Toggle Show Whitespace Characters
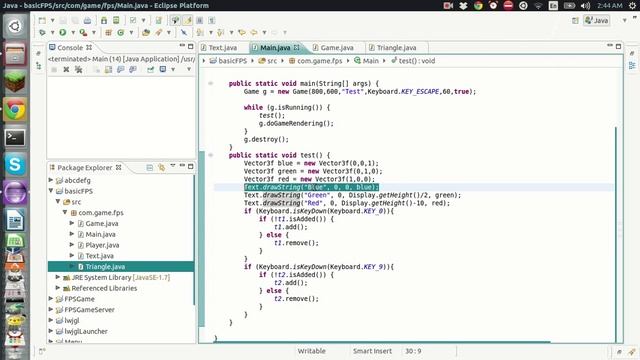 [212, 20]
